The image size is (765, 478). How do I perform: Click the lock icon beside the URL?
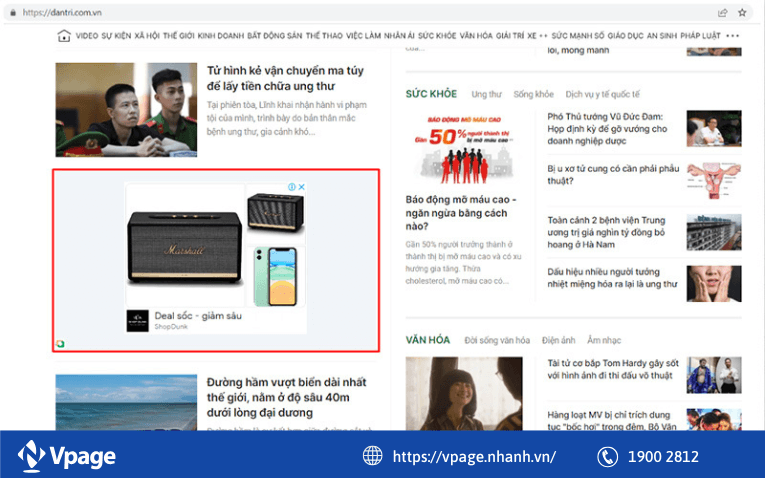pos(13,13)
